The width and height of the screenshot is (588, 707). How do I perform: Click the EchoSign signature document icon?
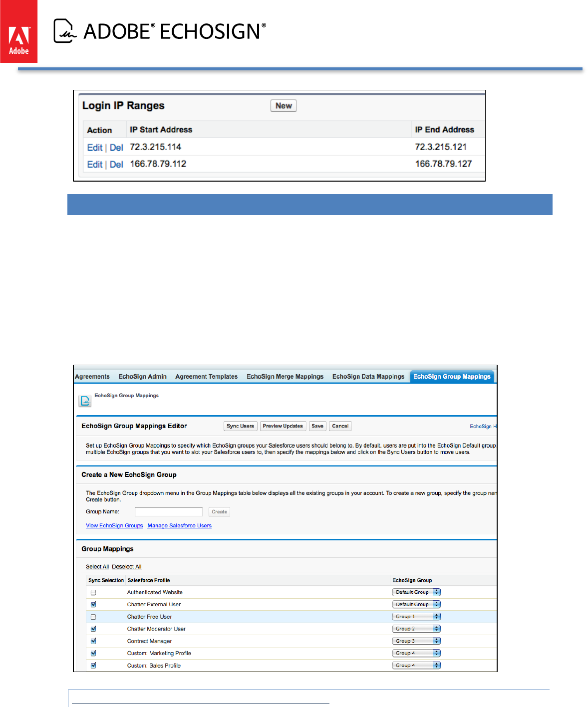[65, 31]
